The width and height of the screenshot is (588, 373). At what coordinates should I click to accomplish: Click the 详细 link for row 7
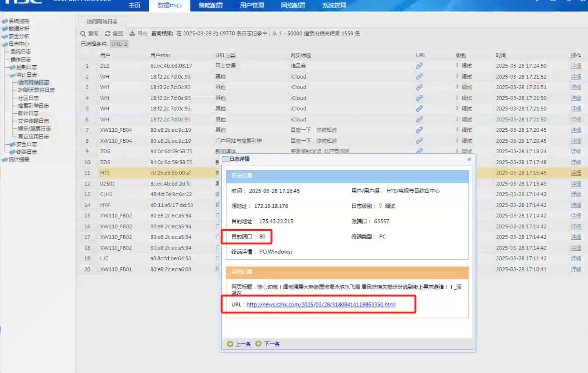[576, 130]
